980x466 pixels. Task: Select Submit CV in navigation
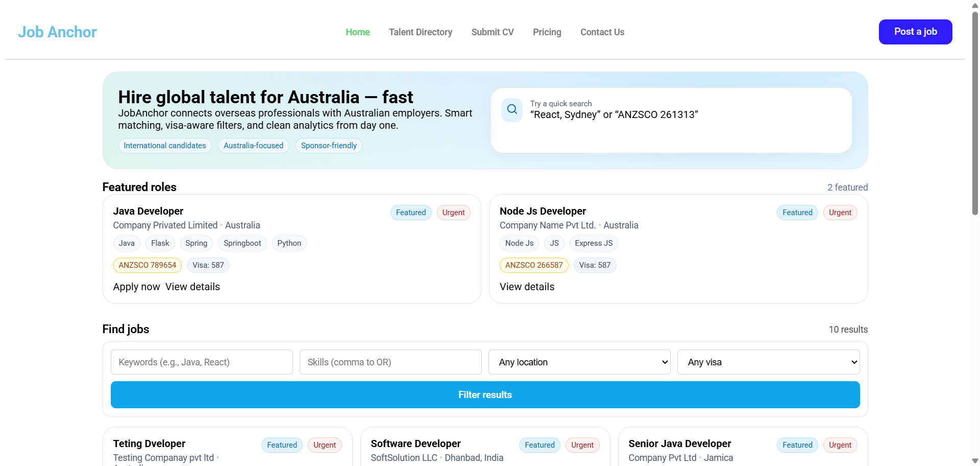tap(492, 32)
